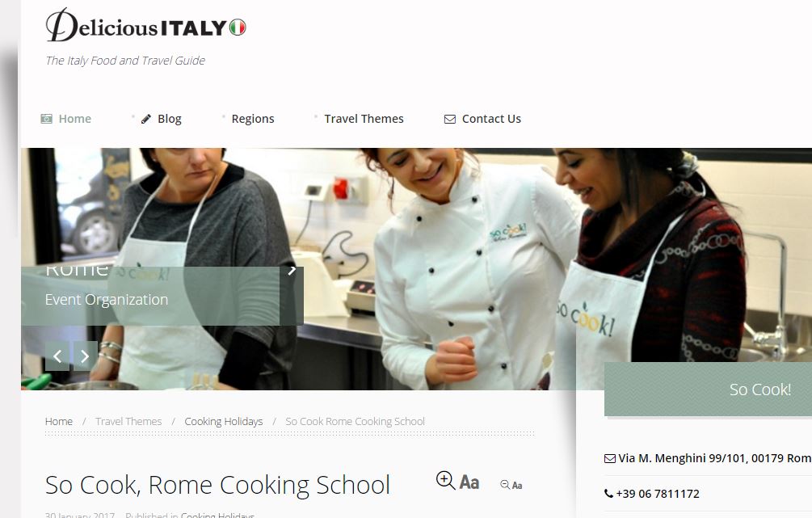The image size is (812, 518).
Task: Click the camera icon beside Home
Action: click(x=47, y=119)
